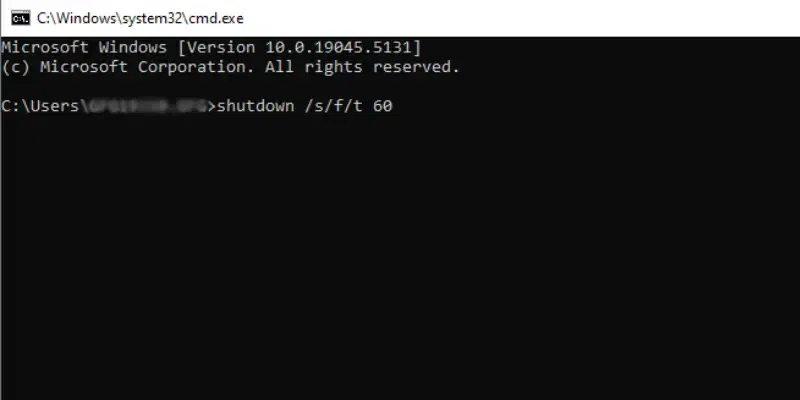
Task: Click the blank line above prompt
Action: [x=400, y=86]
